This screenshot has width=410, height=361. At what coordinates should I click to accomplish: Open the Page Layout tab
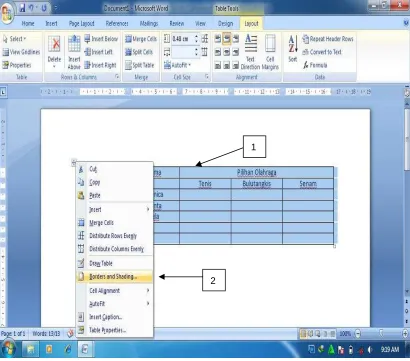click(81, 24)
